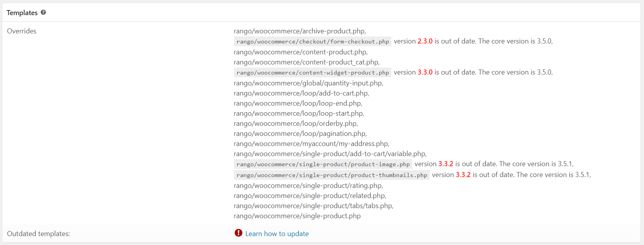Click global/quantity-input.php entry
644x245 pixels.
coord(308,83)
